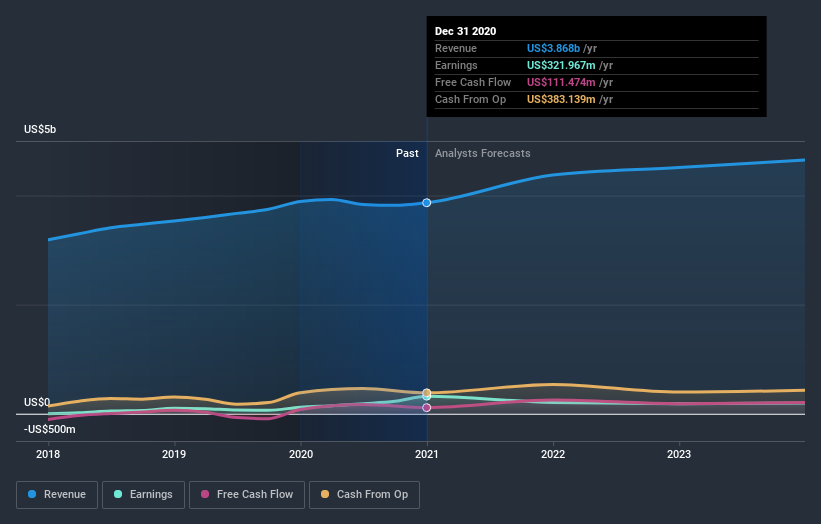This screenshot has width=821, height=524.
Task: Click the Free Cash Flow label in tooltip
Action: tap(473, 82)
